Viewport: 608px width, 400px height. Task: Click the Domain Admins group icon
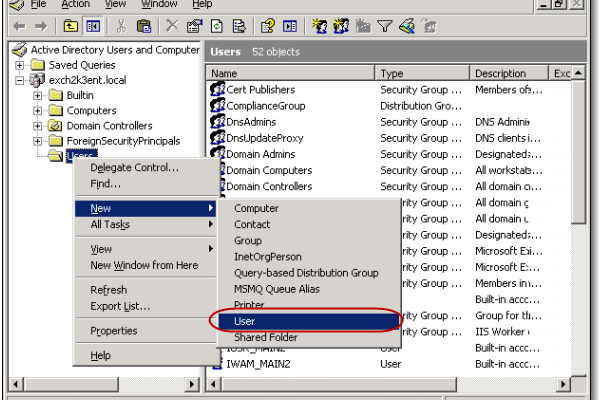coord(217,154)
